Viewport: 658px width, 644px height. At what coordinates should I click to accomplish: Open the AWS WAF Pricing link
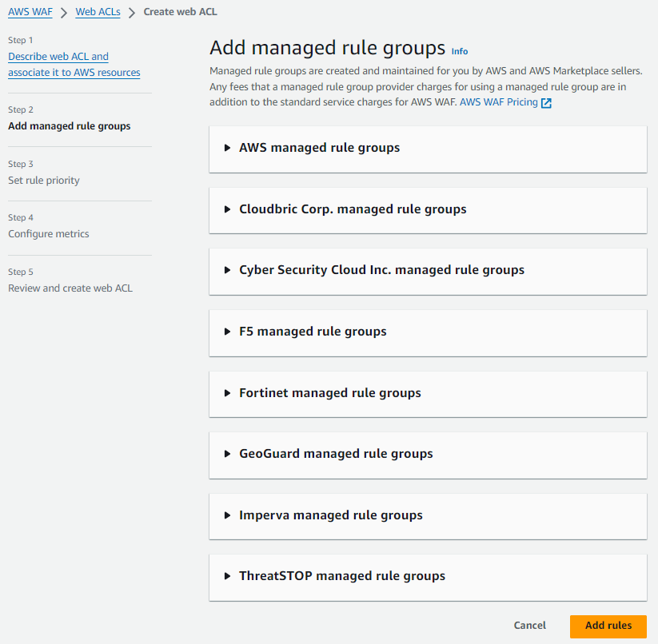tap(499, 102)
